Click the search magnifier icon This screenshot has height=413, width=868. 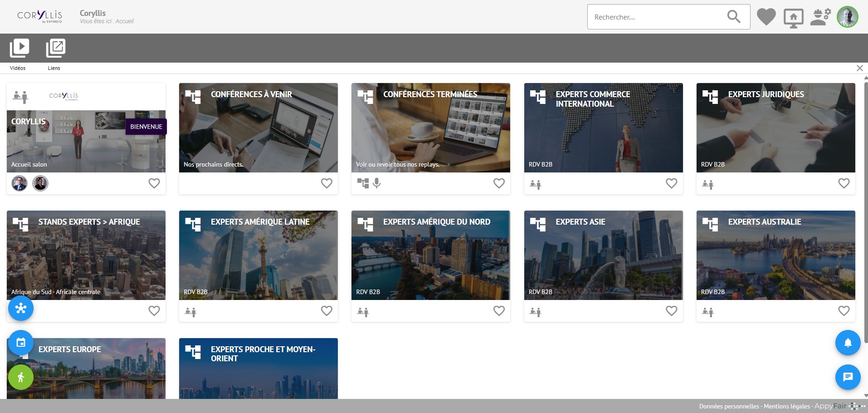pos(733,17)
